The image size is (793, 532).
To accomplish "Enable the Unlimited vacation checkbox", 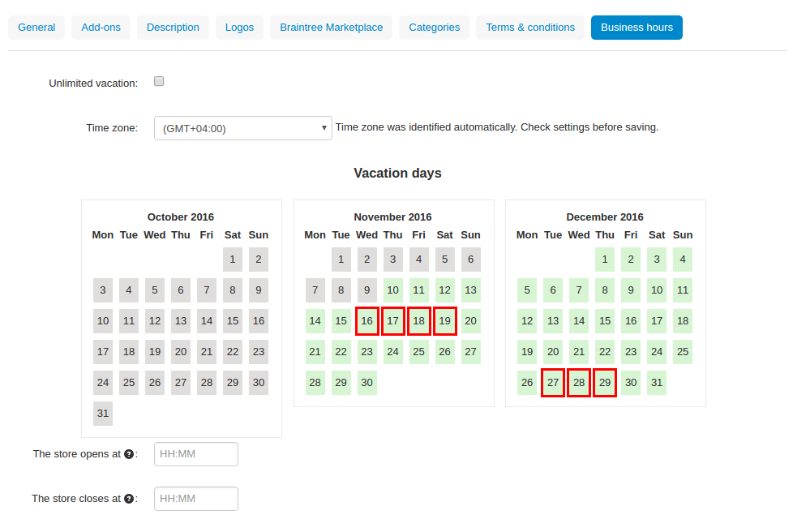I will pos(159,81).
